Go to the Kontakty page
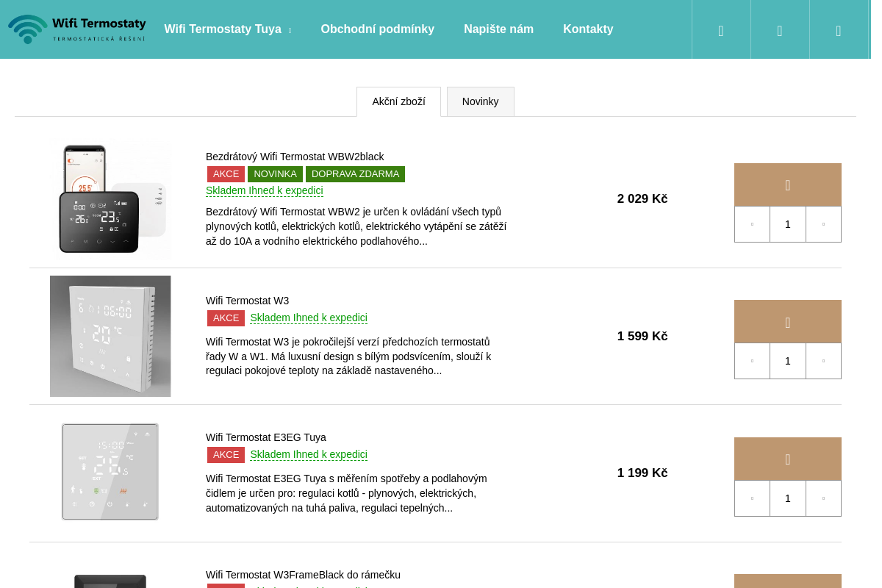This screenshot has height=588, width=882. coord(588,29)
